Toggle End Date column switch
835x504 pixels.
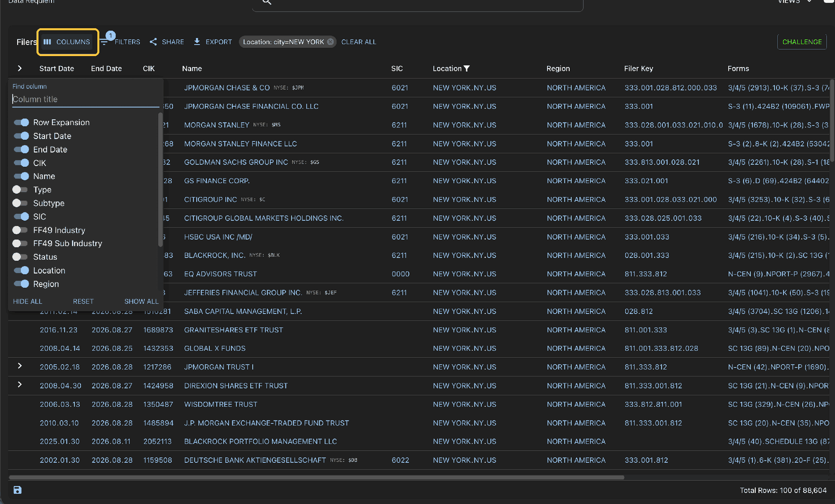click(21, 149)
